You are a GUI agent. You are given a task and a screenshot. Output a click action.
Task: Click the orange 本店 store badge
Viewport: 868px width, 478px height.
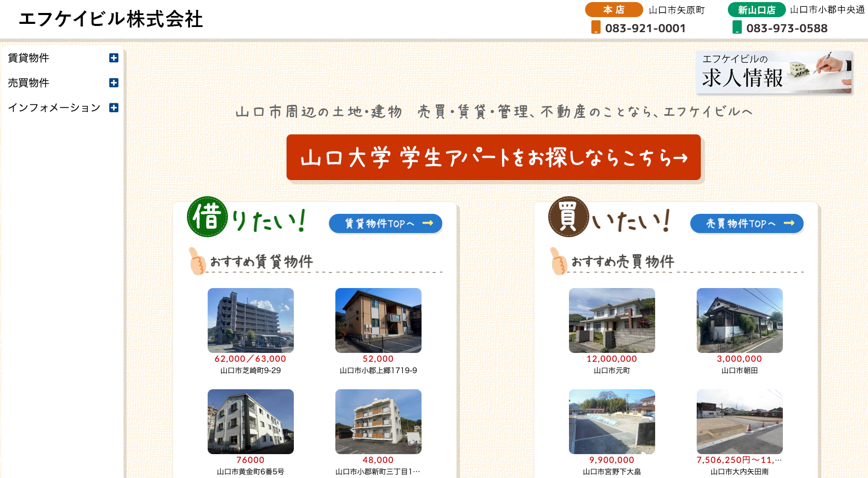click(613, 9)
